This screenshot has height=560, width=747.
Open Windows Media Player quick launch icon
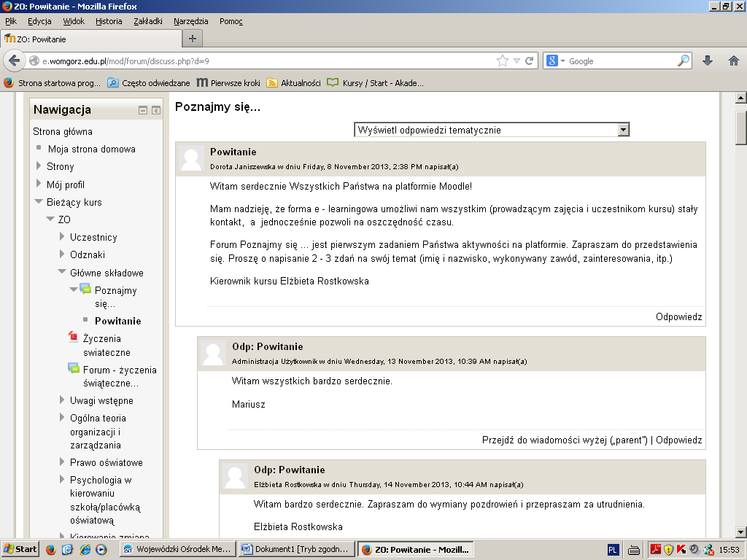[x=101, y=550]
